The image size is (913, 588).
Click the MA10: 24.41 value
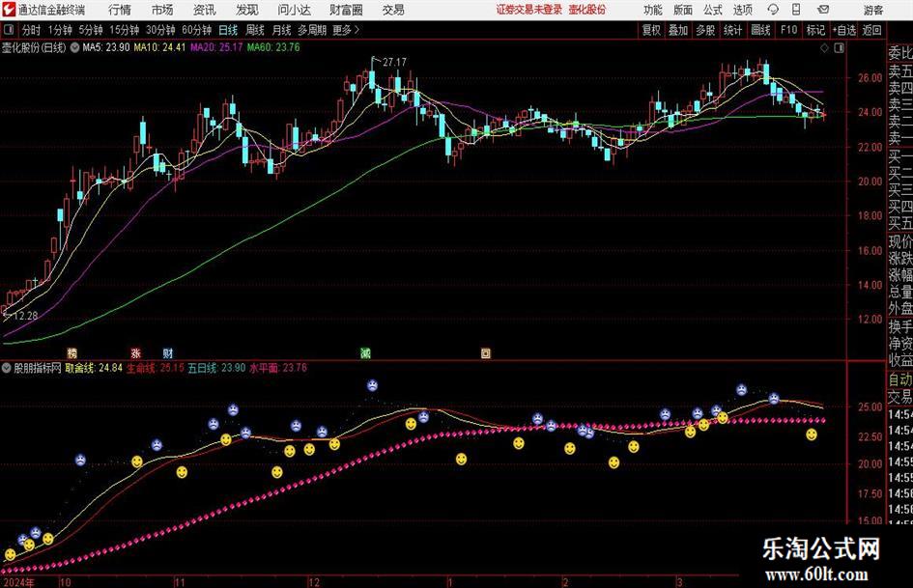pyautogui.click(x=159, y=47)
